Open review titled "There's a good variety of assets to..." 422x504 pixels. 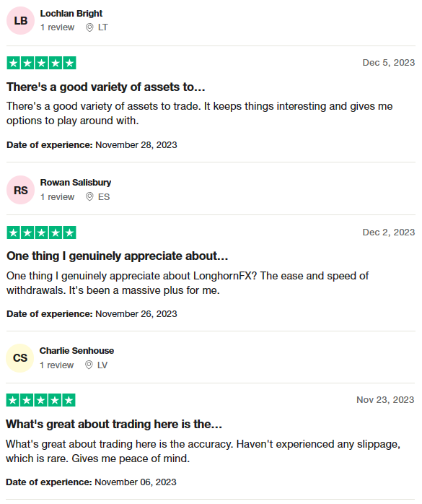coord(105,87)
